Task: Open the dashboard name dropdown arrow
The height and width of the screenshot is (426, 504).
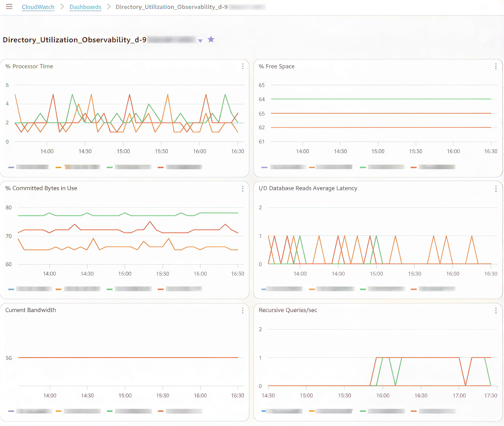Action: click(x=200, y=41)
